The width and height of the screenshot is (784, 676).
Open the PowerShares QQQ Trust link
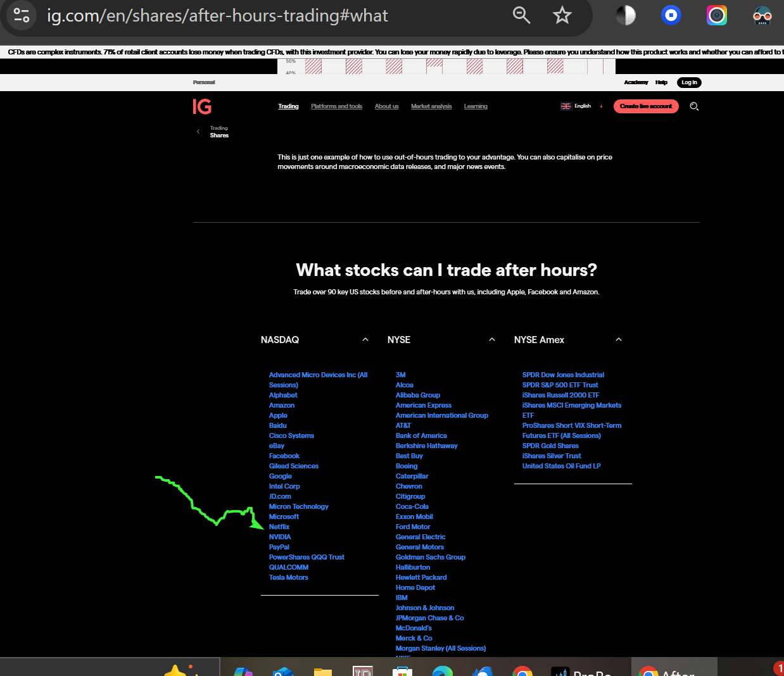(x=307, y=557)
